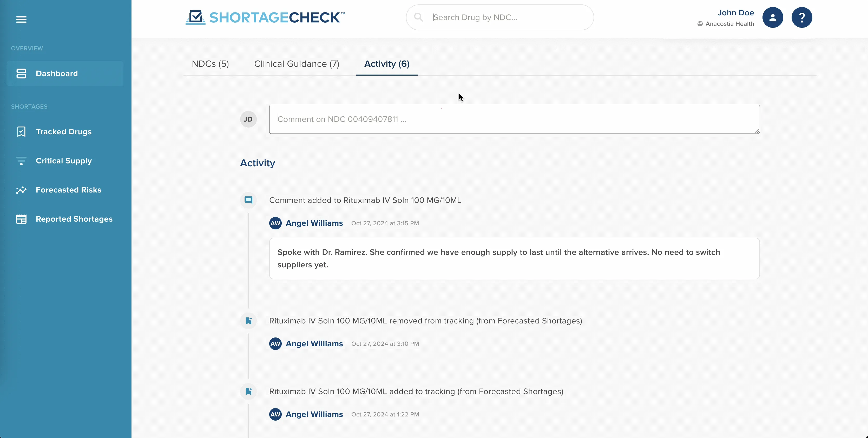This screenshot has width=868, height=438.
Task: Select the Activity (6) tab
Action: coord(387,64)
